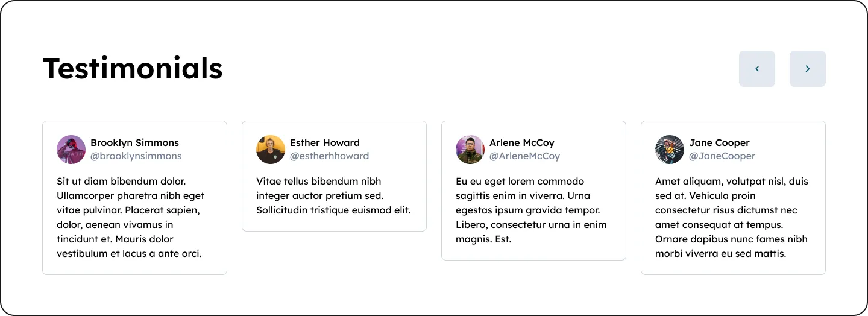Viewport: 868px width, 316px height.
Task: Open the @estherhhoward handle link
Action: pyautogui.click(x=329, y=156)
